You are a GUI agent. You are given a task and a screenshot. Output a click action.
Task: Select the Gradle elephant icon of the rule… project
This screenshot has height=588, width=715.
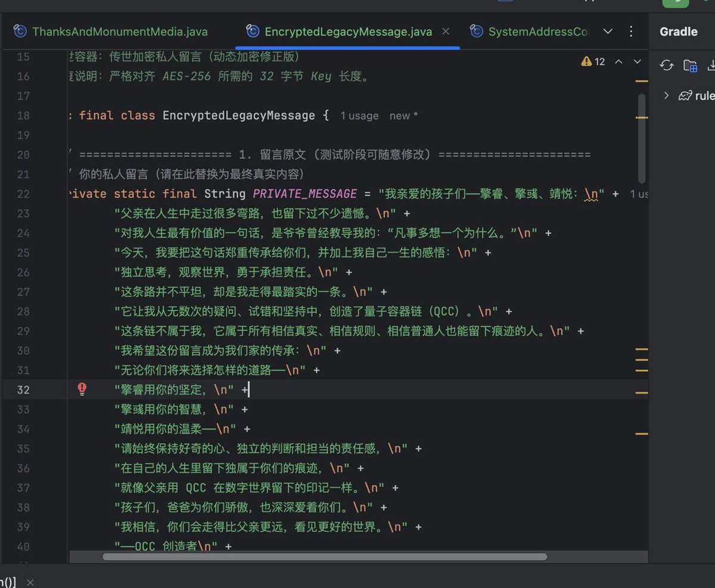[685, 95]
